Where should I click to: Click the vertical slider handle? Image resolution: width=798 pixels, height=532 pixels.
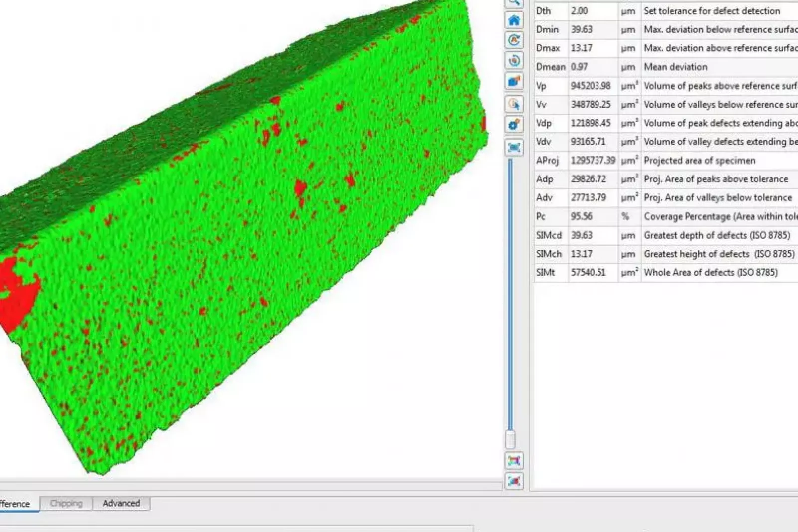pyautogui.click(x=510, y=439)
